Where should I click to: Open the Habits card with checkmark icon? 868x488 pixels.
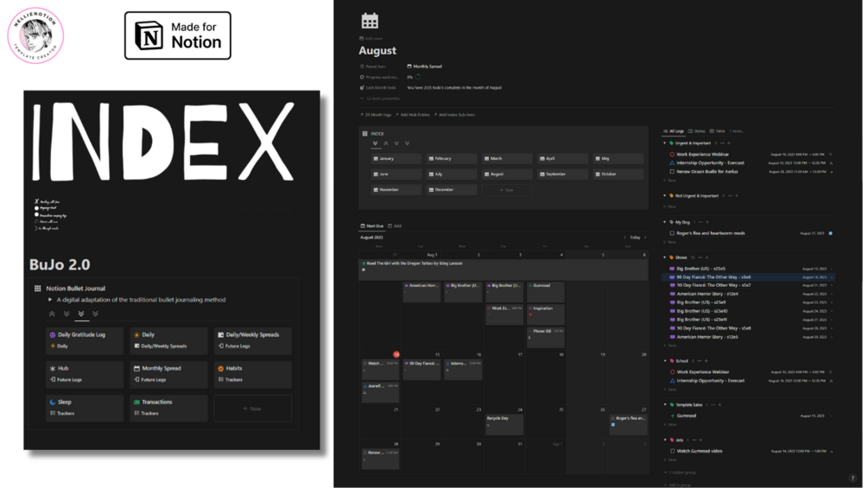click(252, 373)
